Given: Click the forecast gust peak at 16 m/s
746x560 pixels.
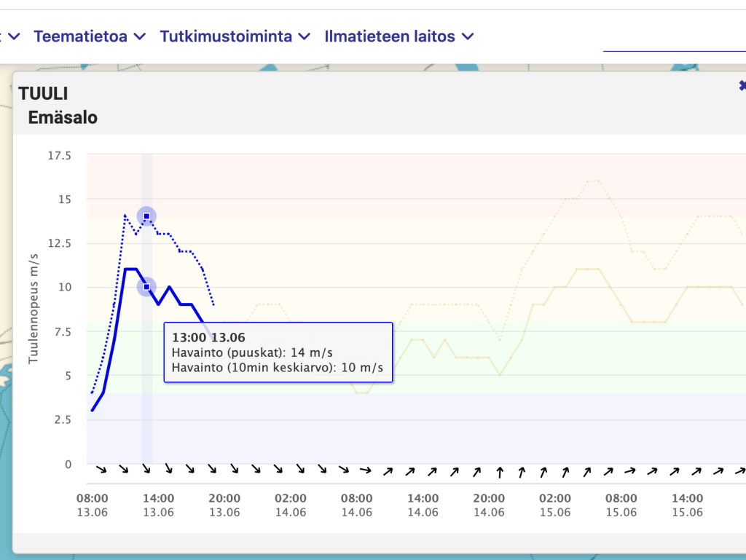Looking at the screenshot, I should coord(593,181).
